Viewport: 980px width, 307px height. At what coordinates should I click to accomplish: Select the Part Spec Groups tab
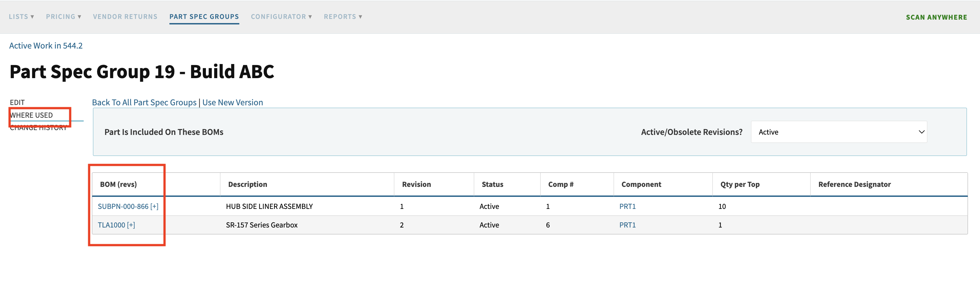pyautogui.click(x=204, y=17)
